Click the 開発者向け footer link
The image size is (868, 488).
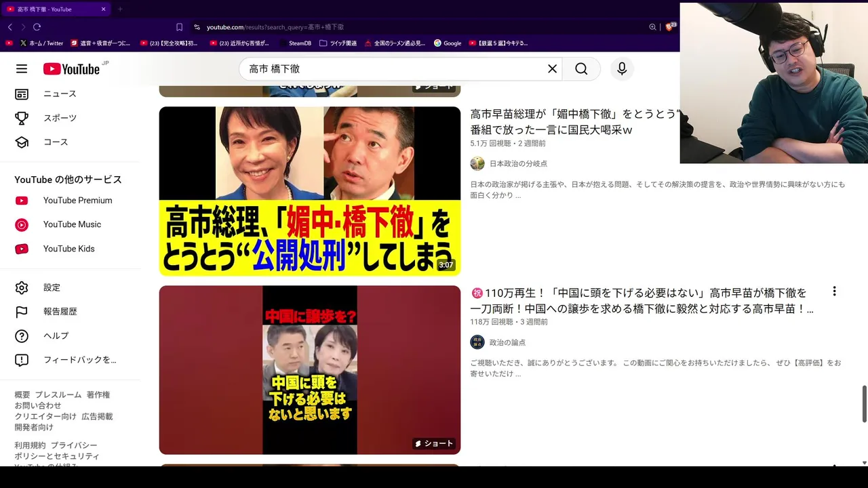pos(34,427)
